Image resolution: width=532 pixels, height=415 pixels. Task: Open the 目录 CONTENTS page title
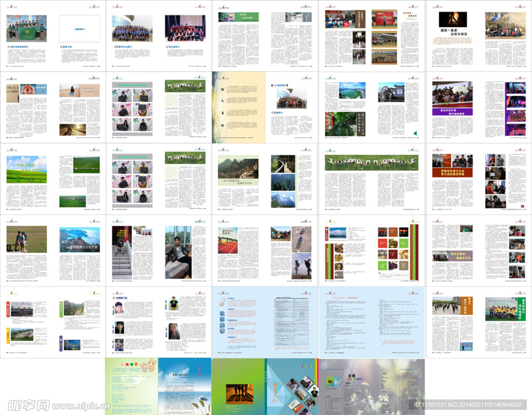[352, 378]
